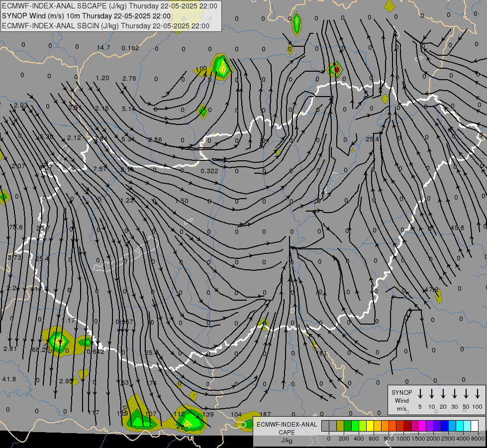Screen dimensions: 487x448
Task: Click the "SYNOP Wind m/s" legend label
Action: [401, 400]
